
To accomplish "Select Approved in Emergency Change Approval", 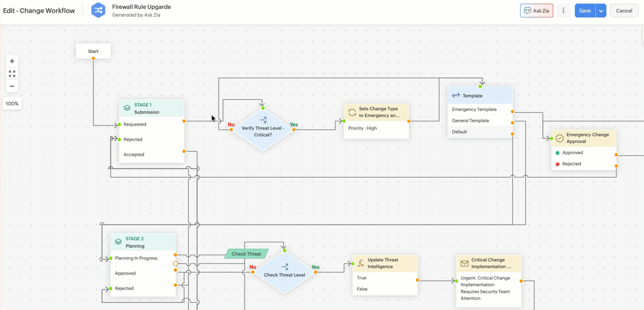I will click(x=584, y=153).
